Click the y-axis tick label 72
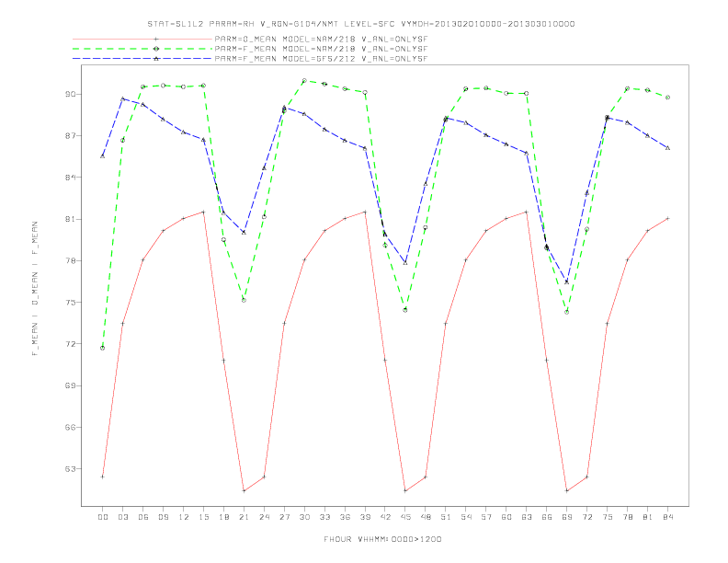Viewport: 728px width, 563px height. (71, 344)
